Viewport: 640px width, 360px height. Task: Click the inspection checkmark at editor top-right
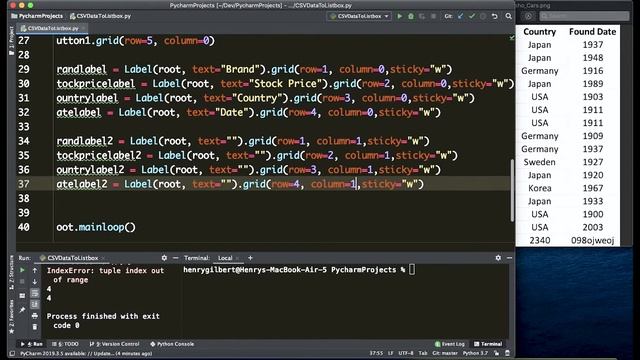point(511,38)
